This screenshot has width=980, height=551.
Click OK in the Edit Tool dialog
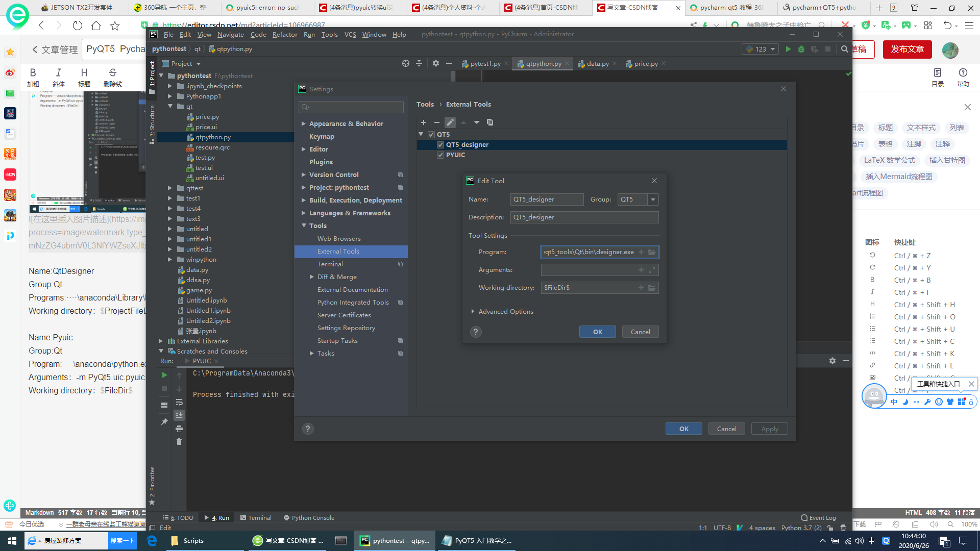click(x=597, y=332)
